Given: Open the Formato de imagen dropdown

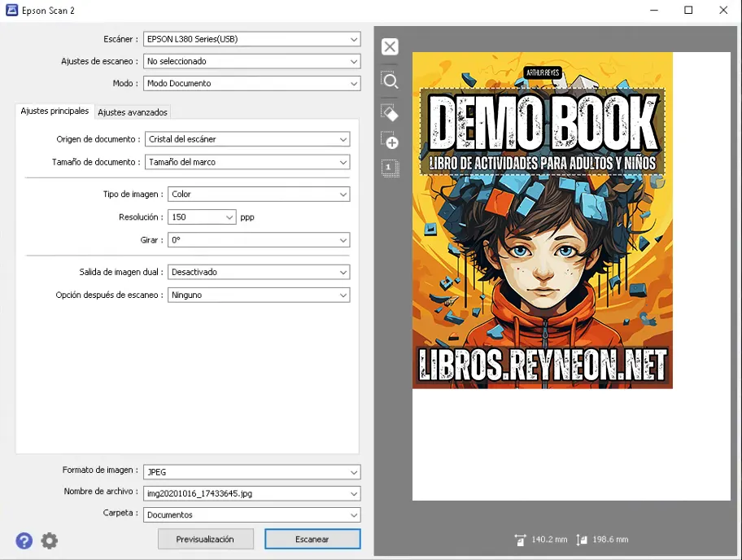Looking at the screenshot, I should tap(251, 472).
